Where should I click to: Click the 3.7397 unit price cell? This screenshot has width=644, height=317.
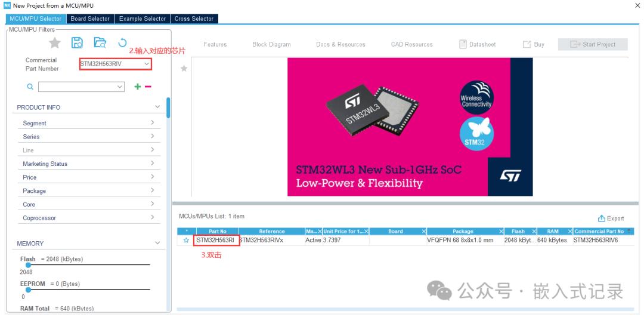(x=346, y=240)
